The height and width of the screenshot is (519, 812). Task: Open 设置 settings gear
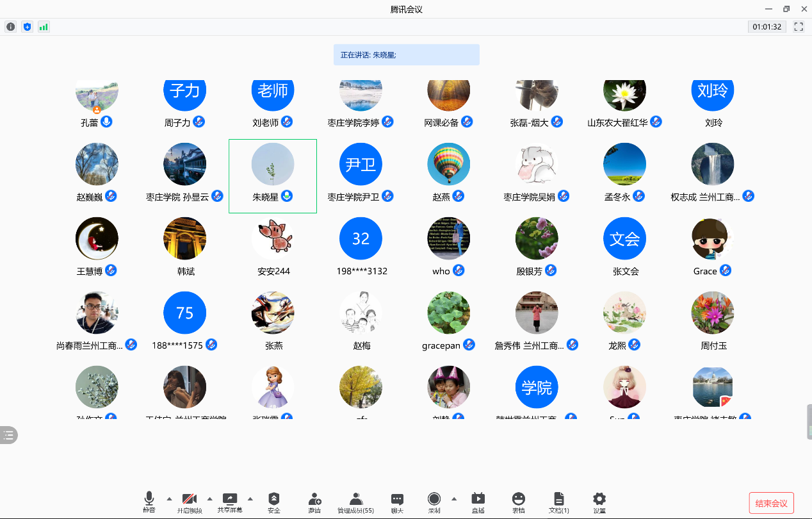599,499
